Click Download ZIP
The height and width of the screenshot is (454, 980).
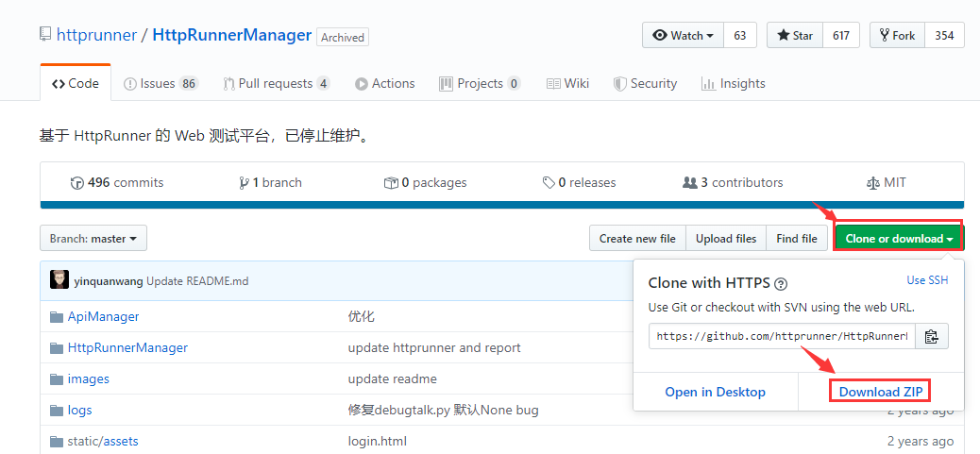(880, 392)
